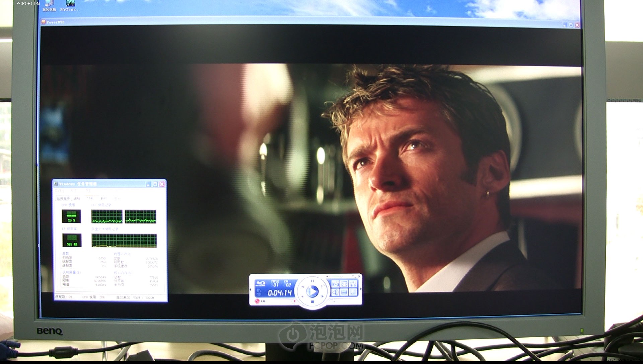Click the CPU usage 20% gauge
The image size is (643, 364).
tap(71, 216)
